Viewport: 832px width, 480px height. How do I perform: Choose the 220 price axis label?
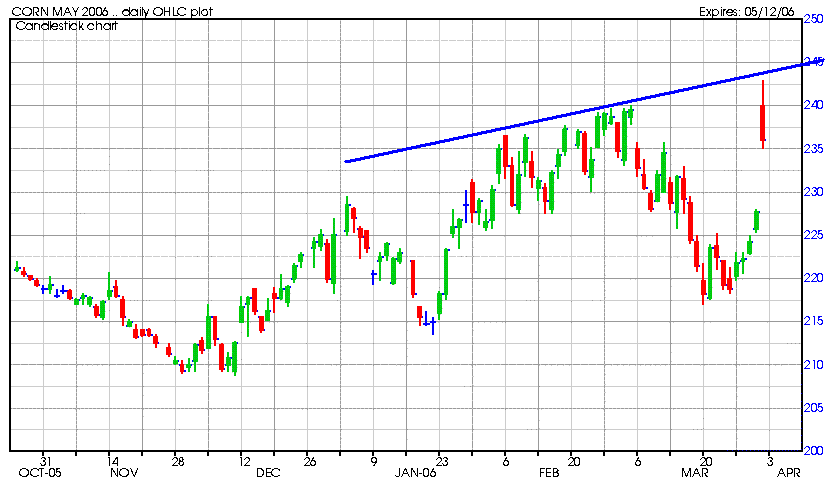814,278
